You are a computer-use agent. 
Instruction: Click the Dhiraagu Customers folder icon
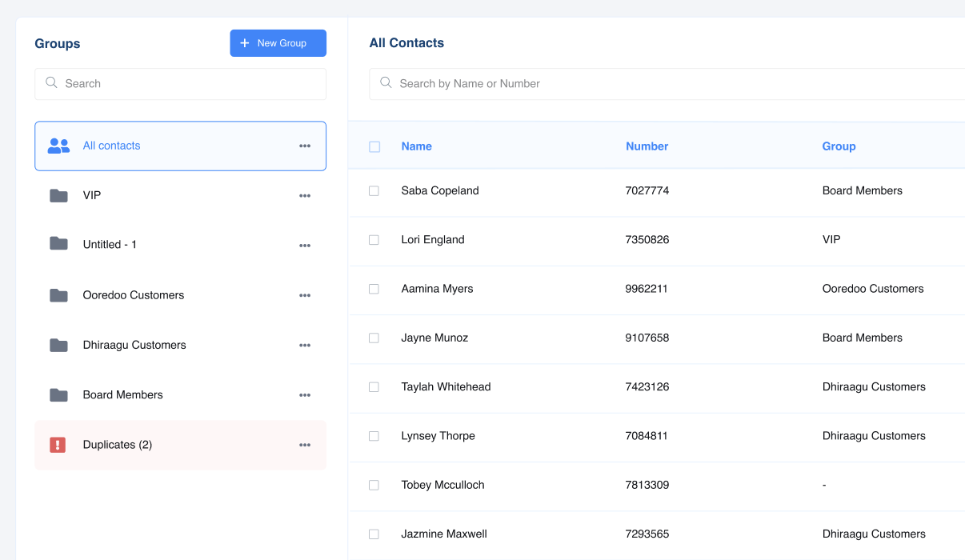click(58, 345)
